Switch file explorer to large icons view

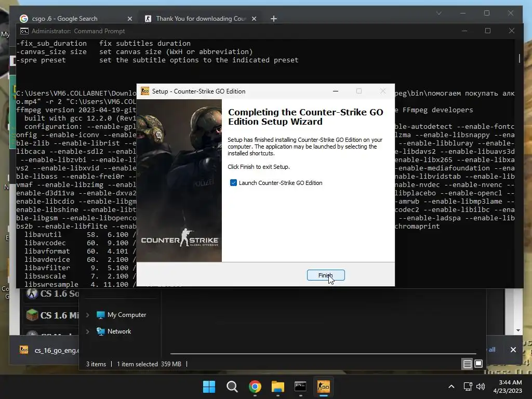pyautogui.click(x=478, y=364)
